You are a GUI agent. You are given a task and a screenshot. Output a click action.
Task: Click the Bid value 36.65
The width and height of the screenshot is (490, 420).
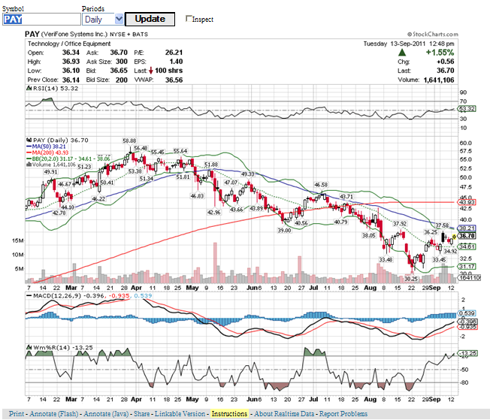(x=119, y=71)
